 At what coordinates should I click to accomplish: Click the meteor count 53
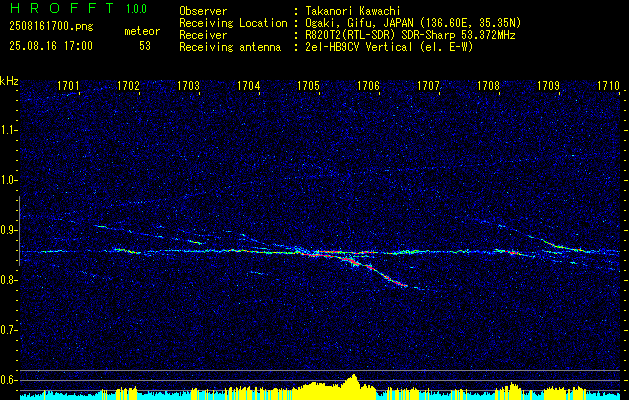click(145, 46)
